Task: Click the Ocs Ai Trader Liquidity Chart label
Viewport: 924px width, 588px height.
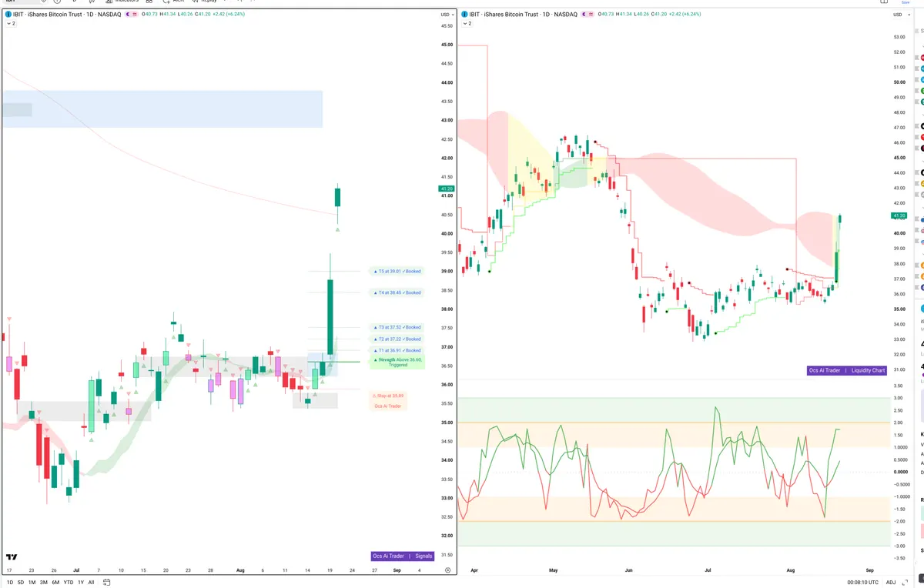Action: (847, 370)
